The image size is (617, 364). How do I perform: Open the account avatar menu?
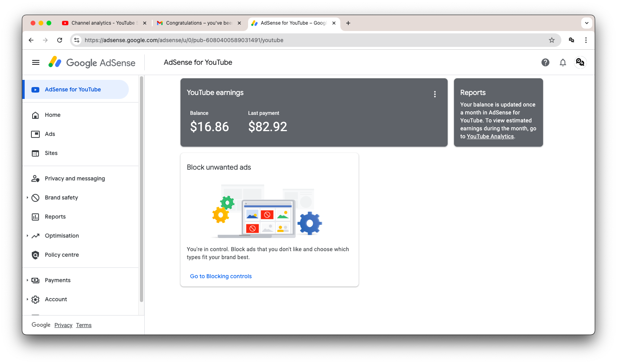pos(580,62)
